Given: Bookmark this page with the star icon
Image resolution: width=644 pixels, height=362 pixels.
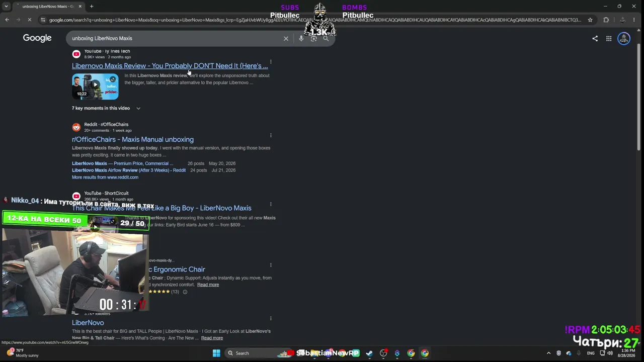Looking at the screenshot, I should 590,20.
